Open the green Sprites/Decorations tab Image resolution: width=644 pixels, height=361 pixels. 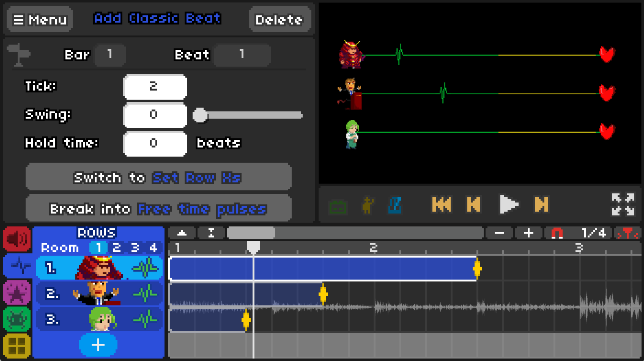17,319
